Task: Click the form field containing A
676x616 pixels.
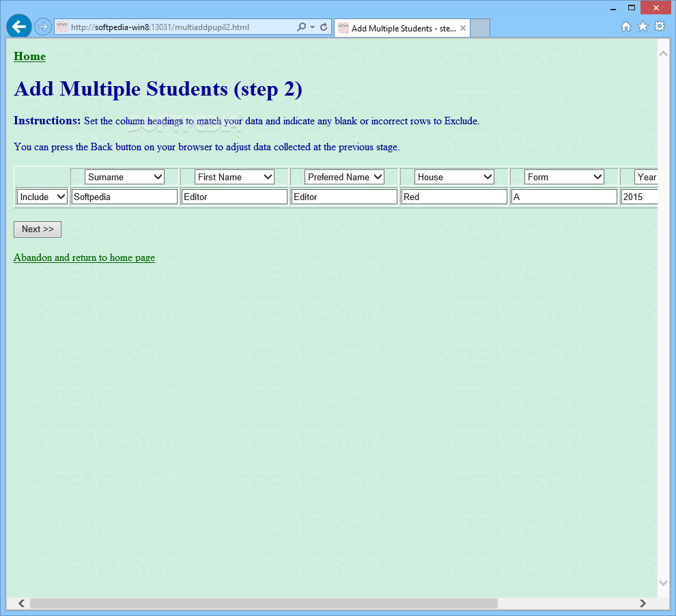Action: 564,197
